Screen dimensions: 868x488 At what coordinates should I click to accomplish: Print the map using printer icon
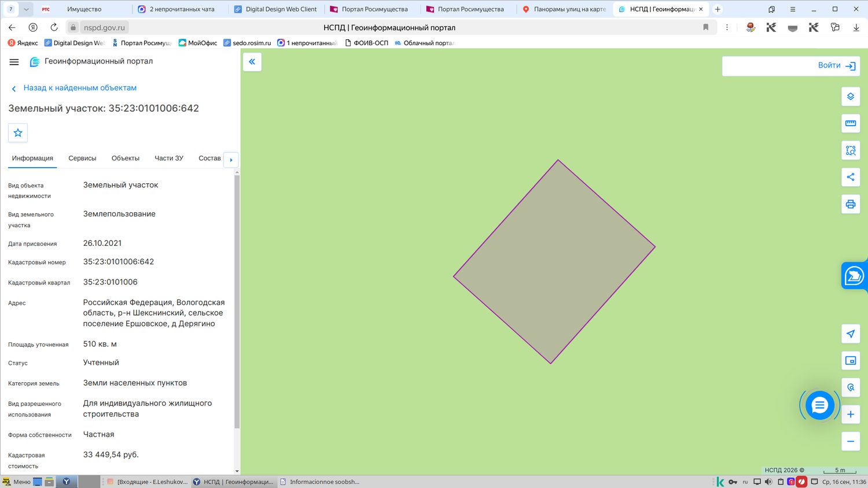[851, 204]
